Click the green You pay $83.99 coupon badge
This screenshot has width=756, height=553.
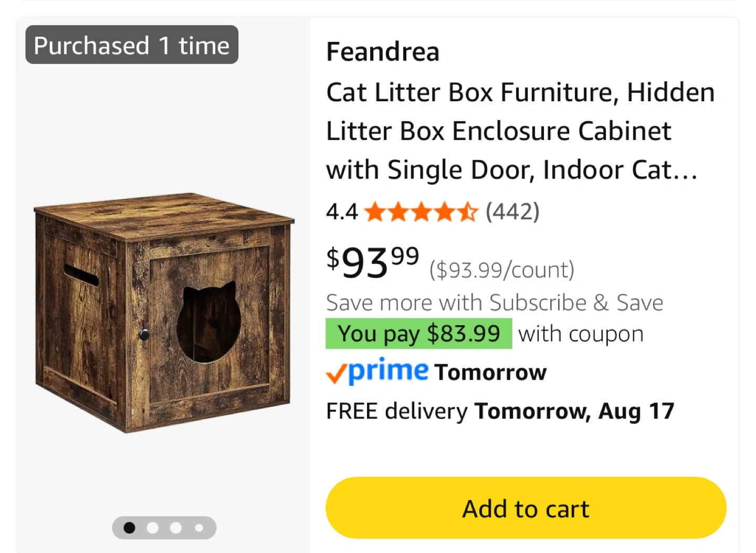pos(418,334)
